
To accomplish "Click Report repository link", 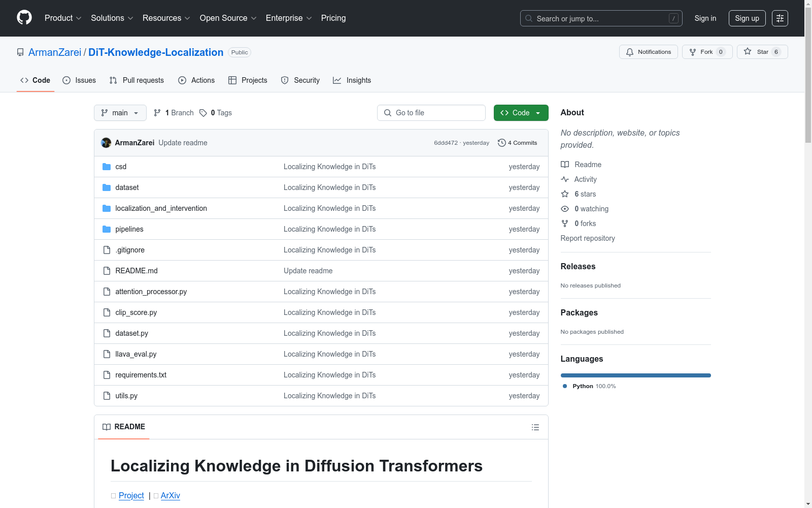I will pos(588,238).
